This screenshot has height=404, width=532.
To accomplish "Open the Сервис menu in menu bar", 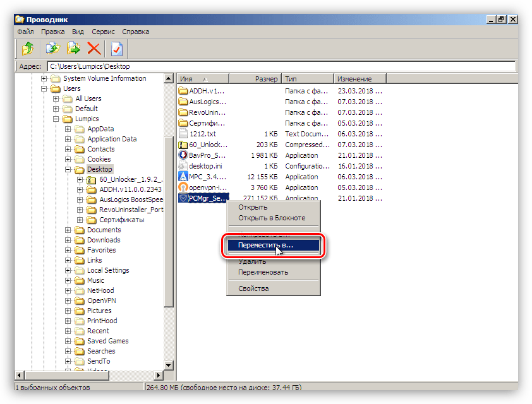I will 103,31.
